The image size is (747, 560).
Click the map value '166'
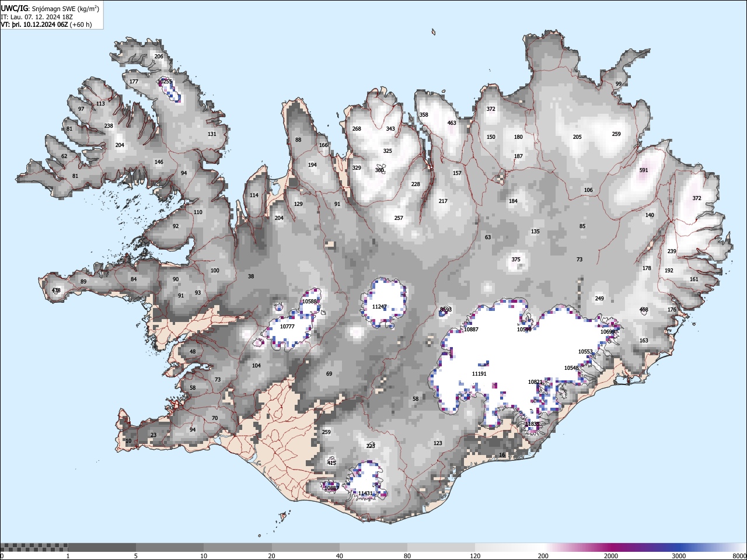click(323, 145)
